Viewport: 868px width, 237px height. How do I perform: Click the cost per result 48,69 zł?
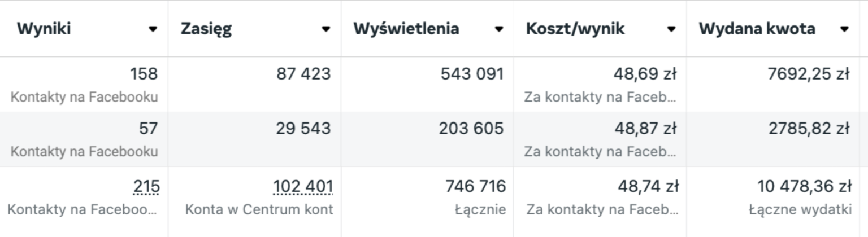[645, 74]
